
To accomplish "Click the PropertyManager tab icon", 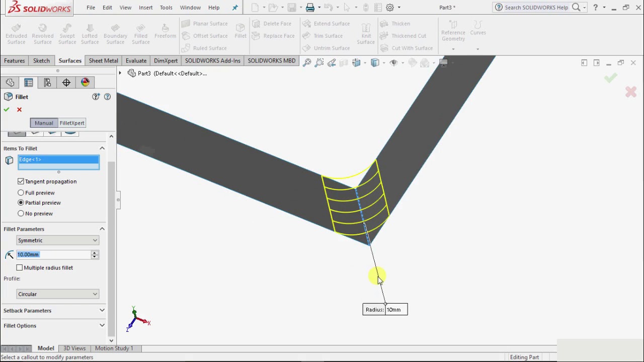I will click(29, 82).
